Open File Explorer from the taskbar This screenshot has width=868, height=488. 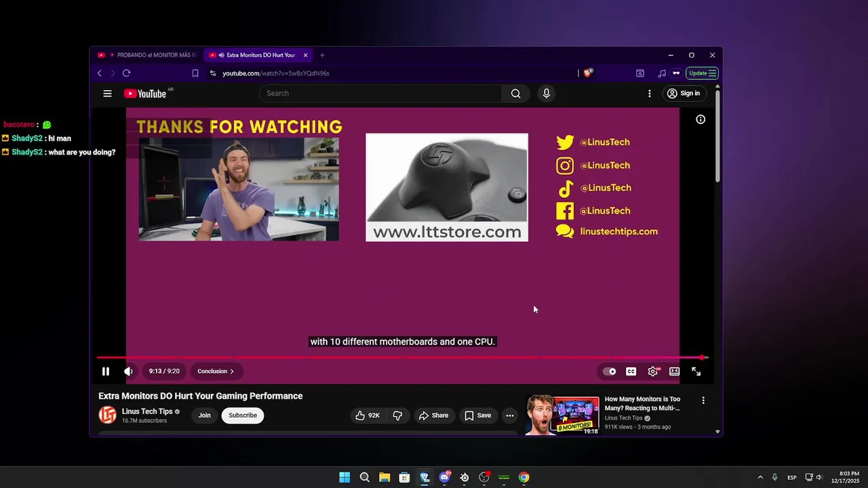pyautogui.click(x=384, y=477)
